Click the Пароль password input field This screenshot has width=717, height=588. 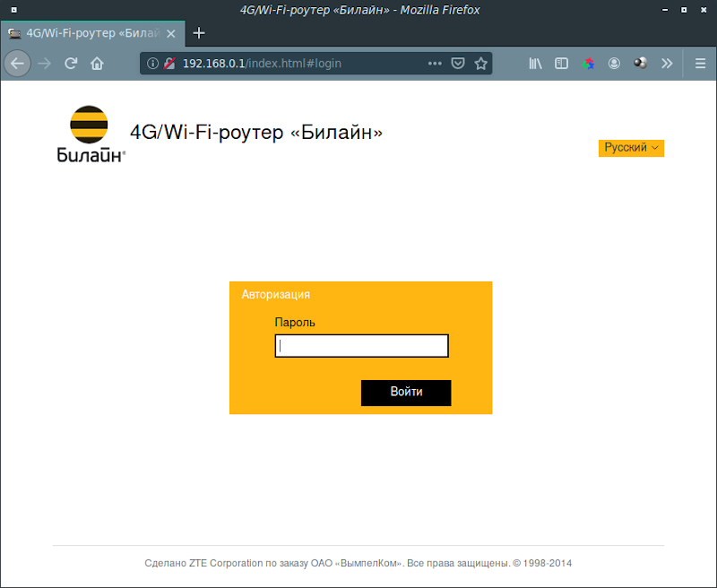pyautogui.click(x=361, y=346)
